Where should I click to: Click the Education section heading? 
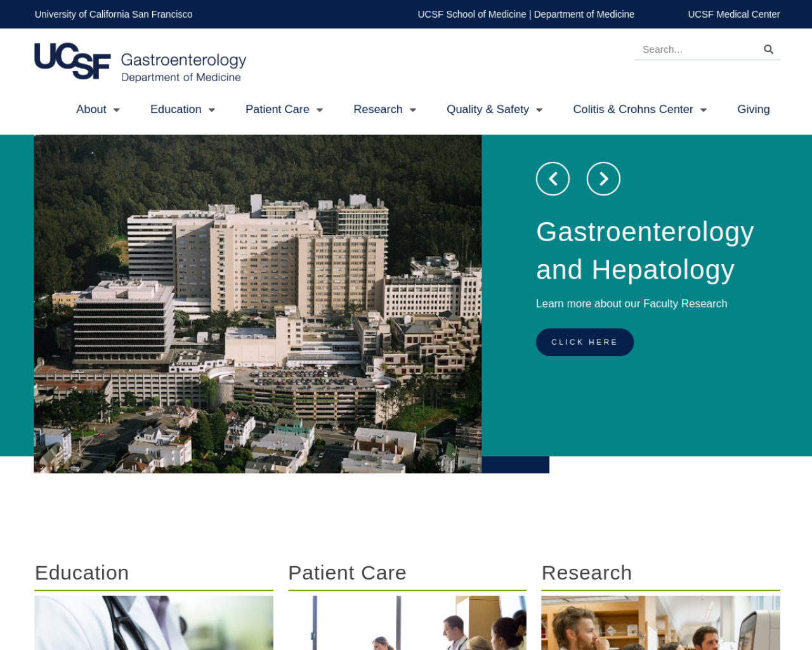pos(82,573)
